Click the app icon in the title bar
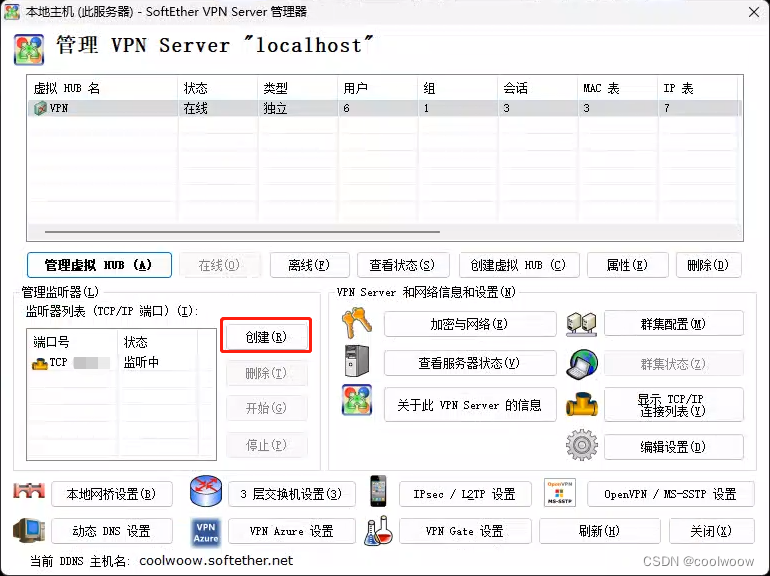The height and width of the screenshot is (576, 770). point(12,11)
